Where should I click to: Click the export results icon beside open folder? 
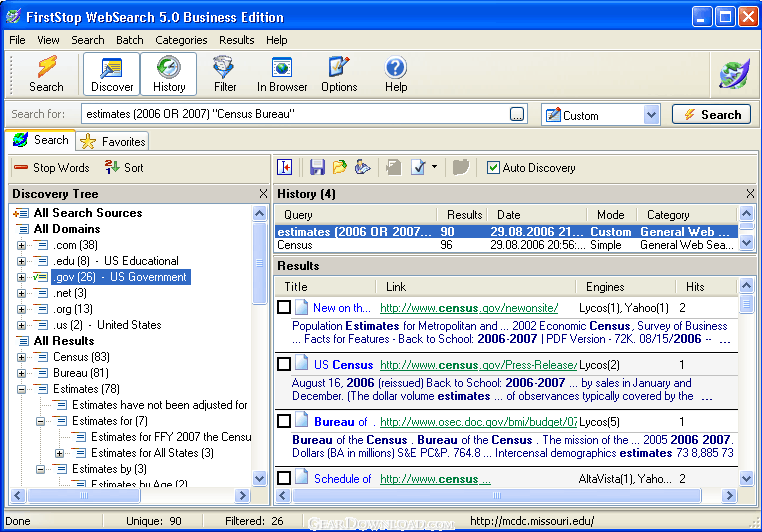tap(363, 168)
